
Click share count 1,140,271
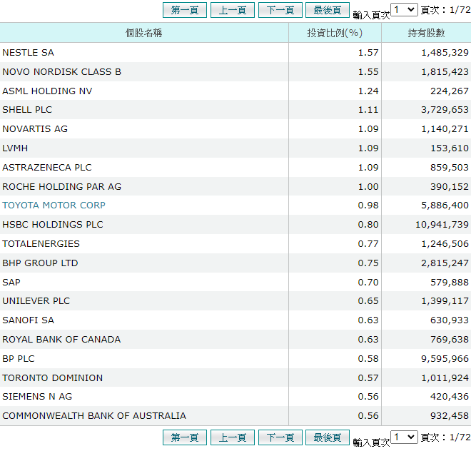(x=445, y=128)
